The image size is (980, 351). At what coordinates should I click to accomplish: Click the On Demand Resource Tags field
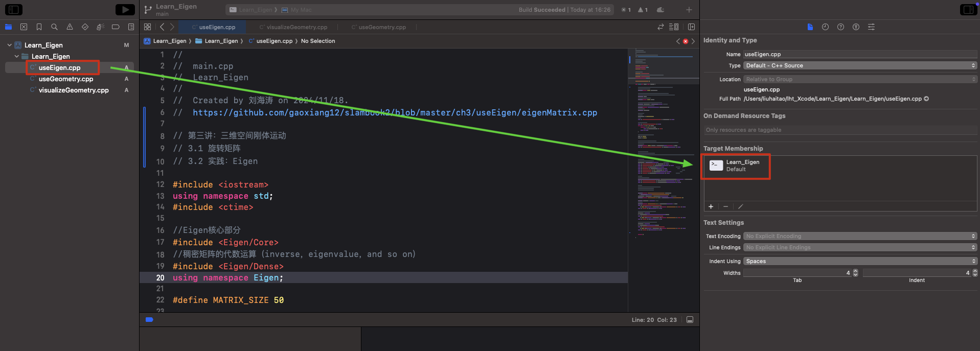[x=840, y=130]
